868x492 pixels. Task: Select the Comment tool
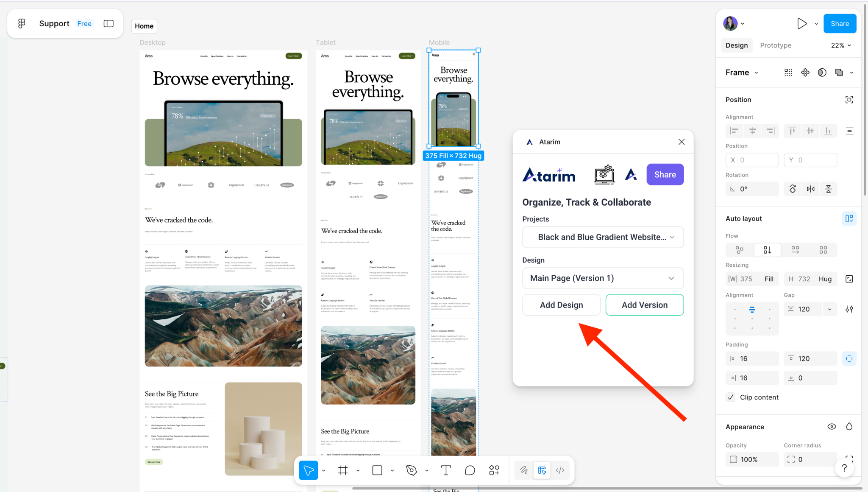pyautogui.click(x=470, y=470)
